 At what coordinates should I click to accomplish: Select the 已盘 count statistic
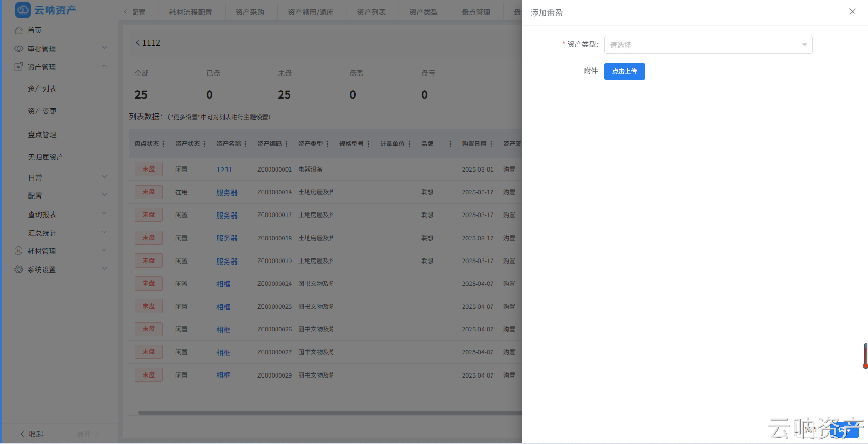209,95
